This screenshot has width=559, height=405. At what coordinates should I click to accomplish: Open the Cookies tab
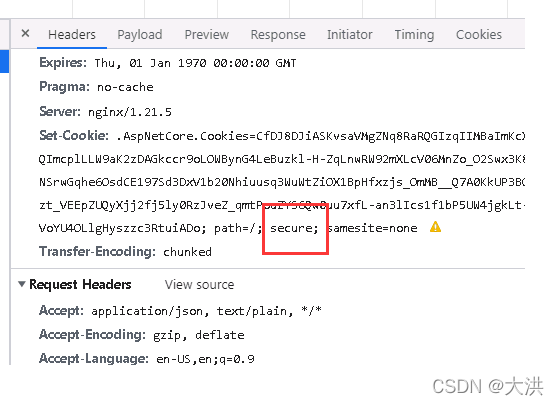tap(479, 35)
